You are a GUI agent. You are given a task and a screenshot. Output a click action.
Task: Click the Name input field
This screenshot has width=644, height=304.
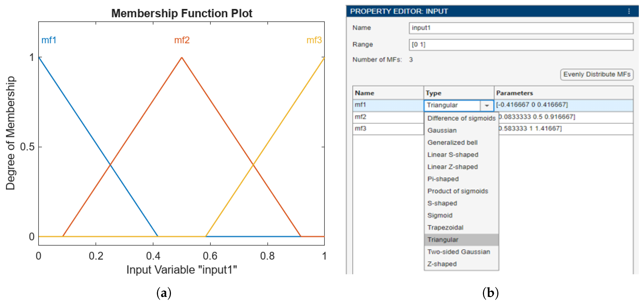pyautogui.click(x=521, y=28)
